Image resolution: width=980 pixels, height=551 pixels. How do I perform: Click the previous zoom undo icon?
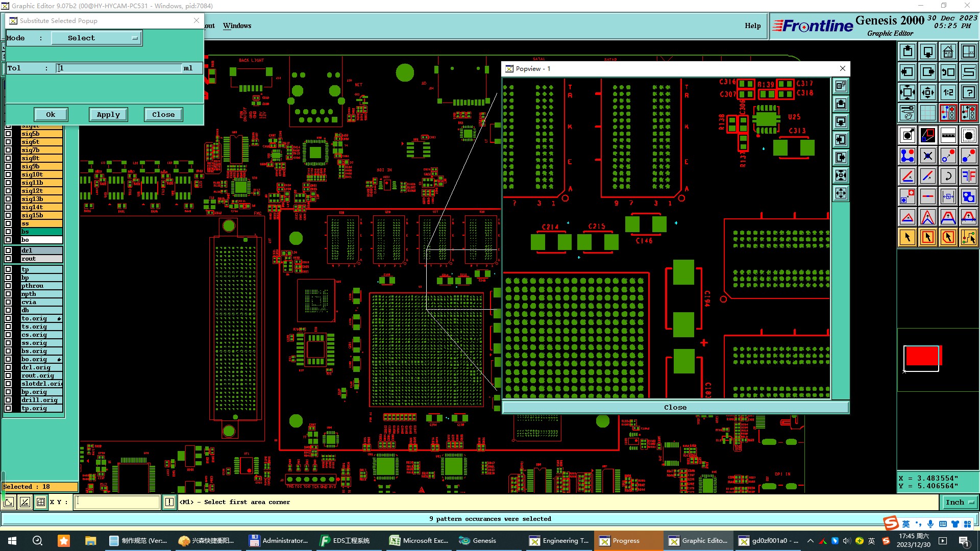948,72
